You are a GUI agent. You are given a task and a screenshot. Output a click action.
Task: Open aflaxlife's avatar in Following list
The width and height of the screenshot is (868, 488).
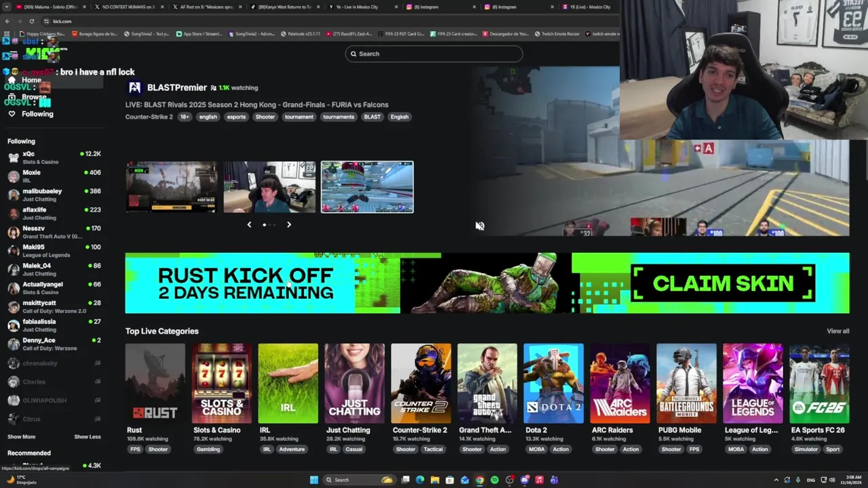[x=14, y=213]
